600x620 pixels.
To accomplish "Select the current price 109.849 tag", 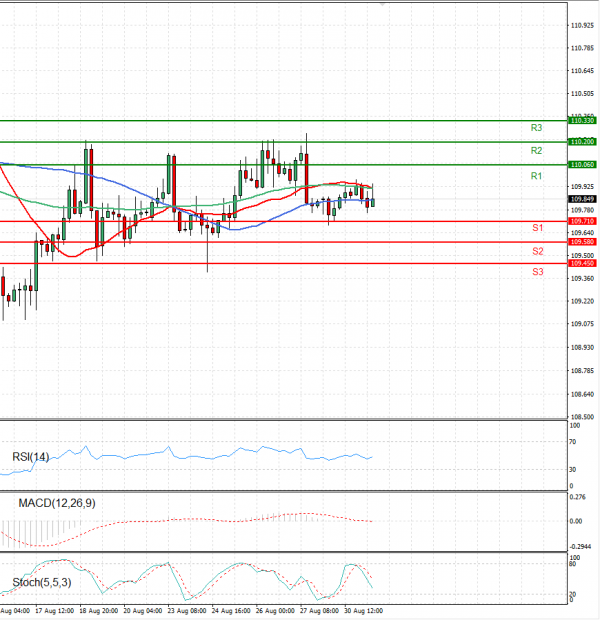I will tap(582, 199).
